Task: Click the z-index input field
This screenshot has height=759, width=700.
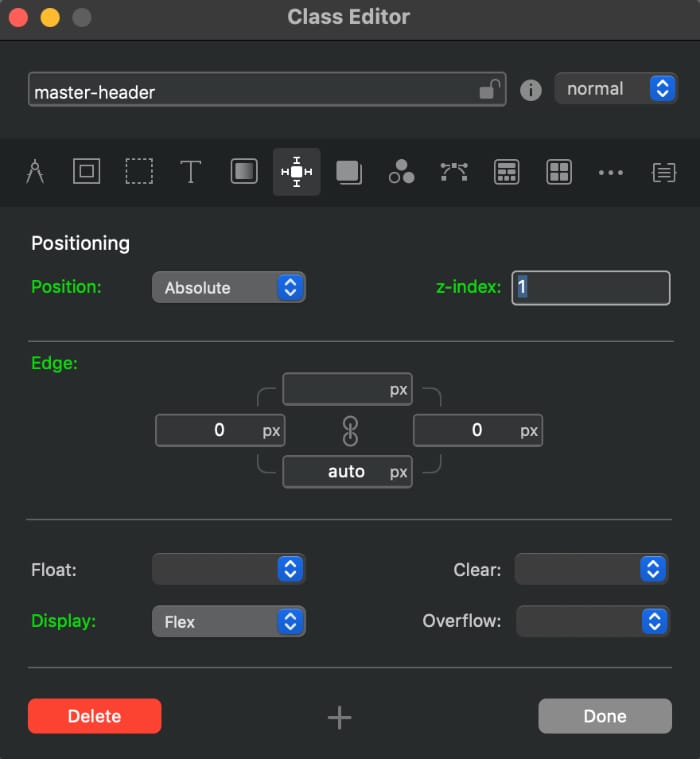Action: point(591,288)
